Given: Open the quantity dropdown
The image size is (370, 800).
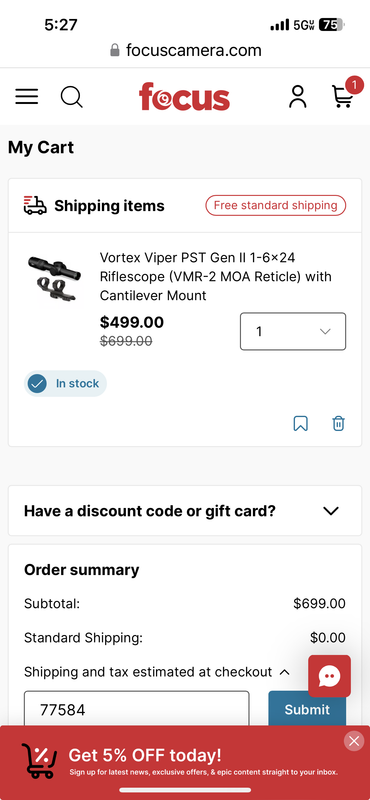Looking at the screenshot, I should click(293, 331).
